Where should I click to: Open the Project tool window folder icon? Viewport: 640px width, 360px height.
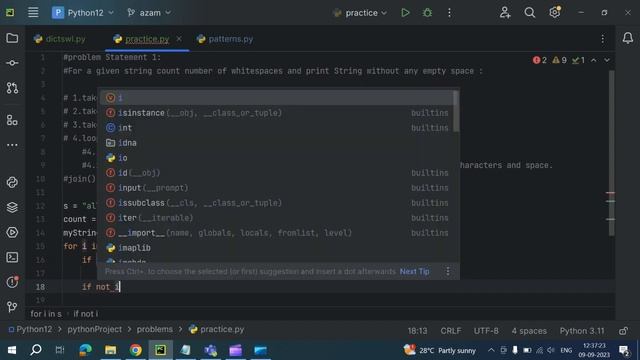[12, 38]
